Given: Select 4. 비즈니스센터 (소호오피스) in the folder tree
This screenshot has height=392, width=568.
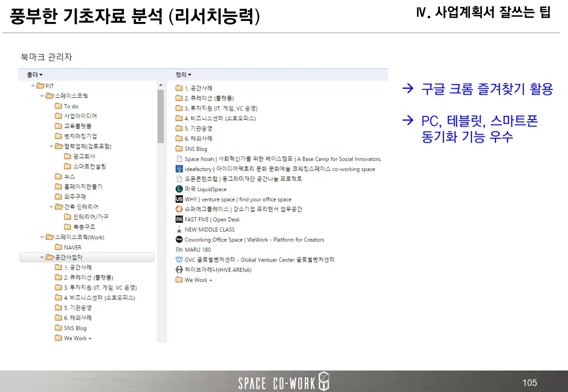Looking at the screenshot, I should [99, 298].
